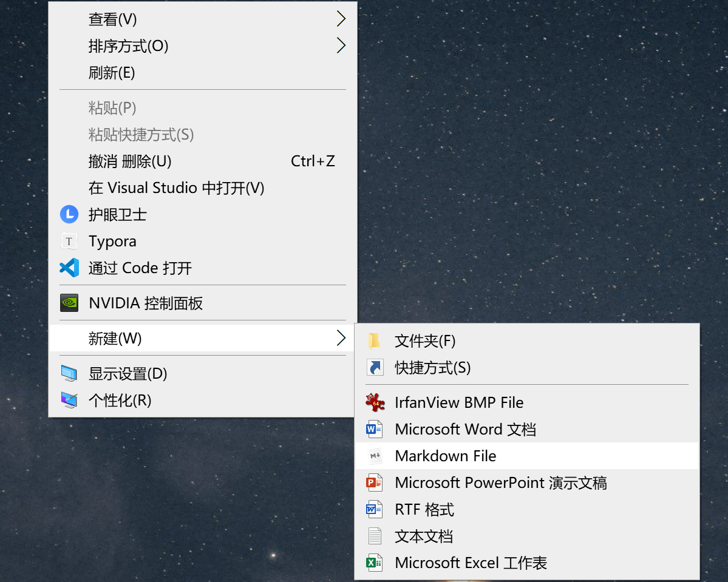The height and width of the screenshot is (582, 728).
Task: Create a new Markdown File
Action: click(527, 456)
